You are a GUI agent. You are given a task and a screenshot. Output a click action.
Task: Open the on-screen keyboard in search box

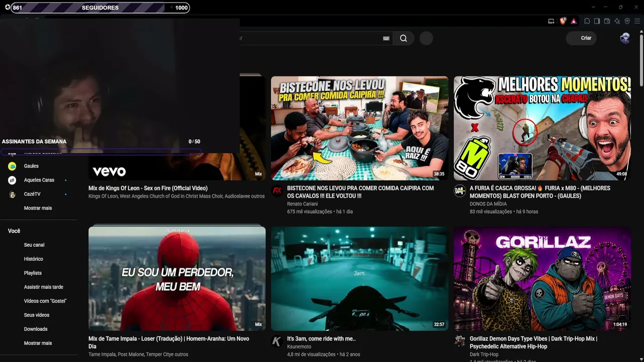click(386, 38)
